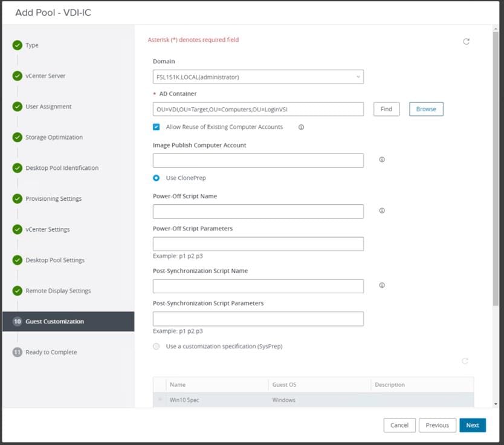Click info icon for Power-Off Script Name

pyautogui.click(x=382, y=211)
